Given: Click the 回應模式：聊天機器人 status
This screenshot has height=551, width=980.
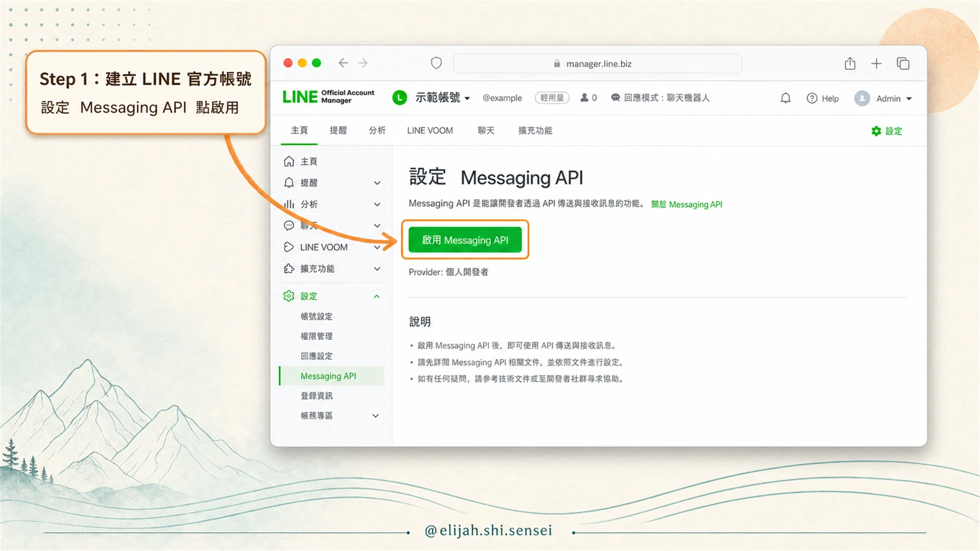Looking at the screenshot, I should click(x=660, y=97).
